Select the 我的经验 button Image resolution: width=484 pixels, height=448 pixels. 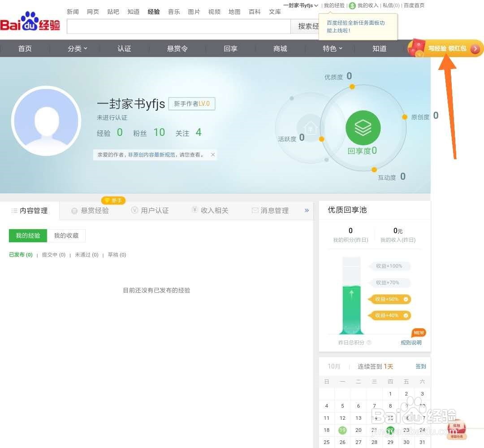click(28, 235)
